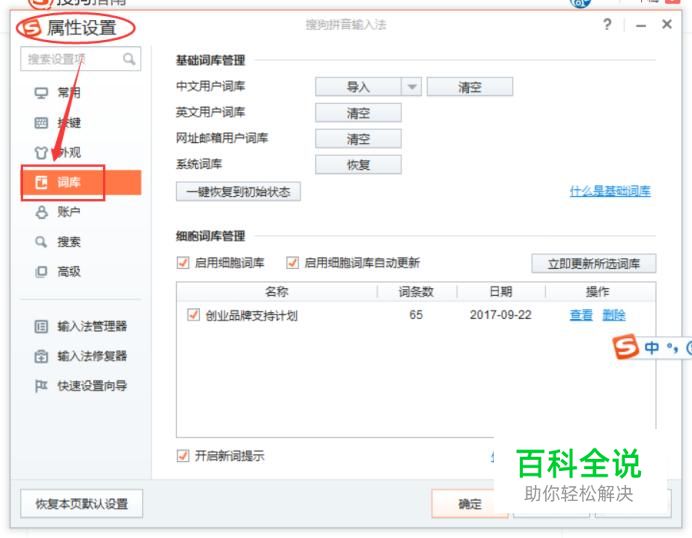Click the person icon beside 账户
Viewport: 692px width, 538px height.
point(41,212)
